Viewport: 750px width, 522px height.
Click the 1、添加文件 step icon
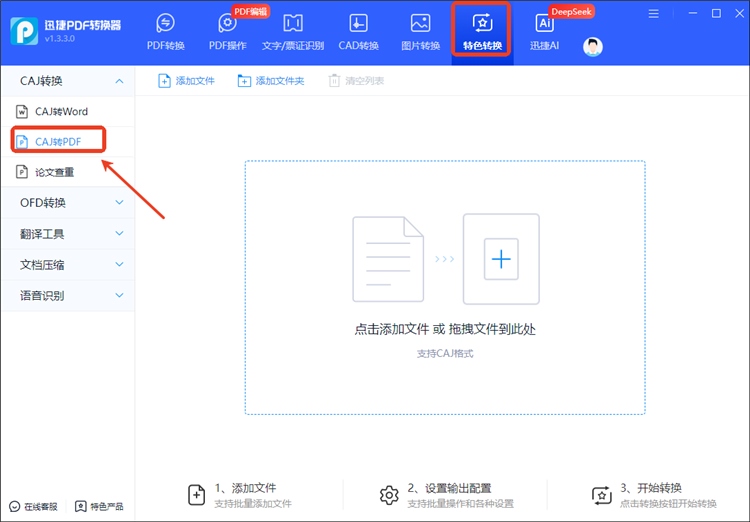click(197, 495)
